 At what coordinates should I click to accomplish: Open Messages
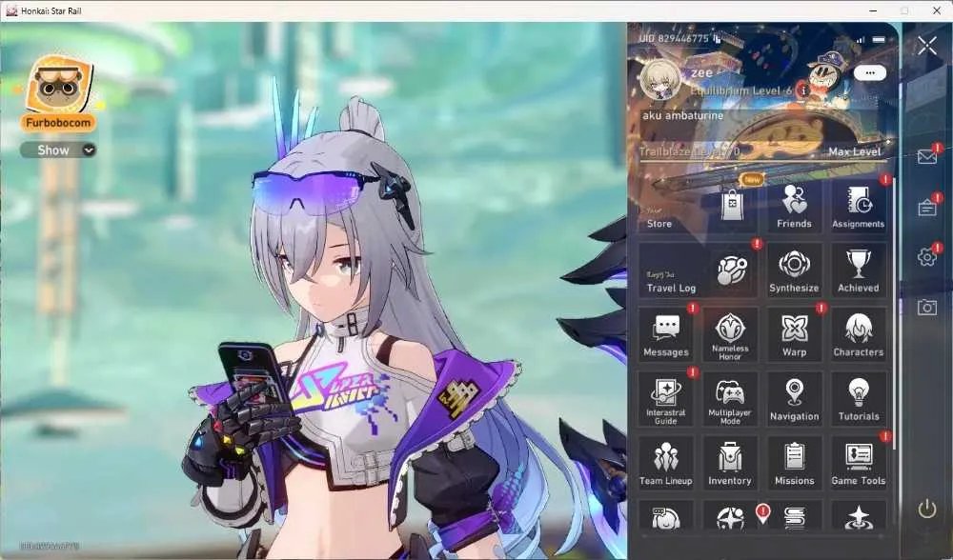666,334
